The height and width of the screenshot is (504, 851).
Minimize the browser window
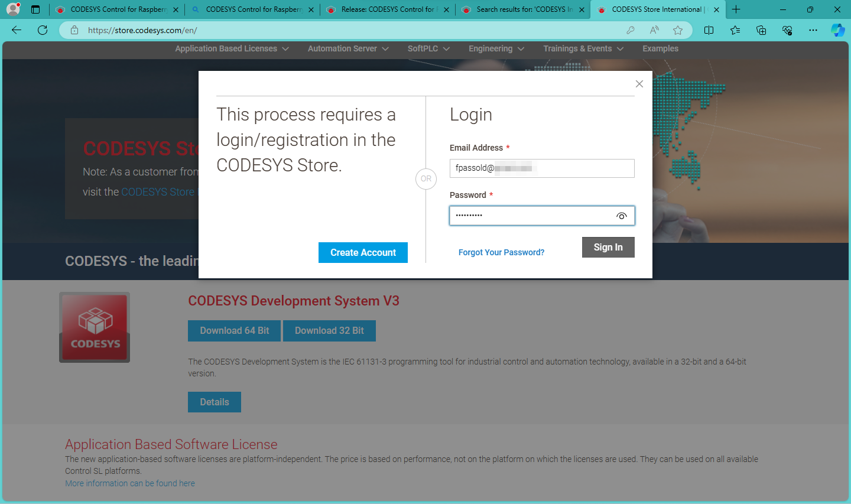(783, 9)
